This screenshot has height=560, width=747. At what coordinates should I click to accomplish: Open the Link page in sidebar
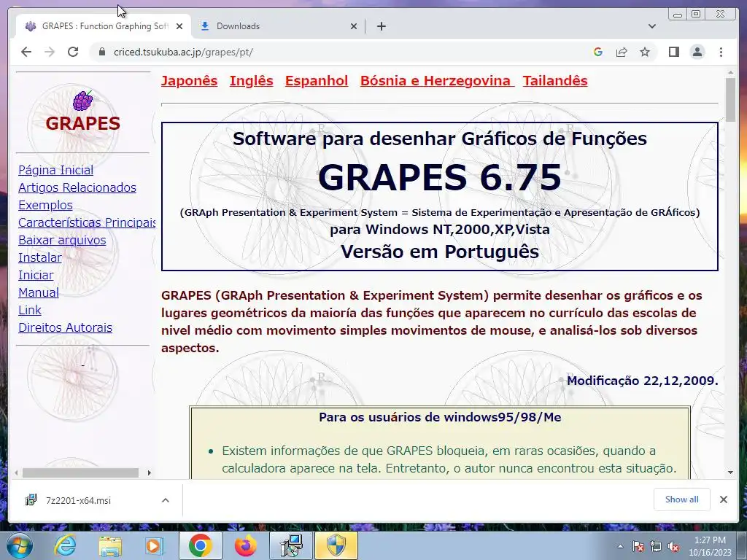[x=29, y=310]
